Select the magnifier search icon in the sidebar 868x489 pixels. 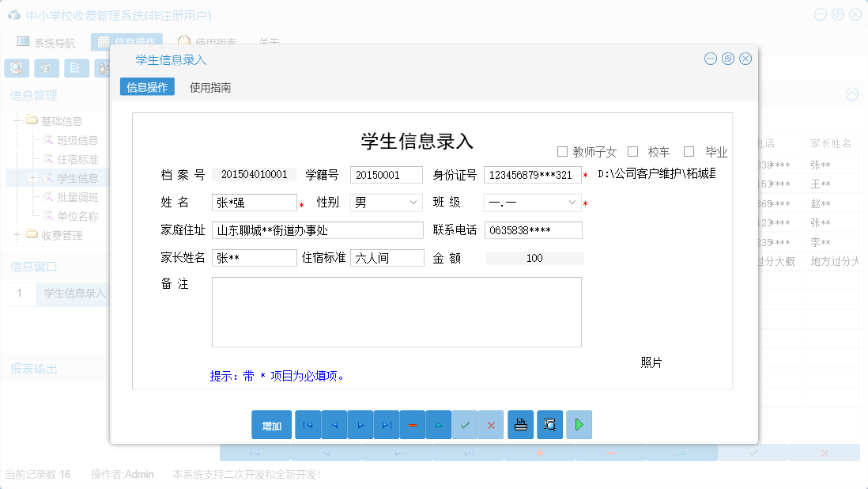pos(16,68)
